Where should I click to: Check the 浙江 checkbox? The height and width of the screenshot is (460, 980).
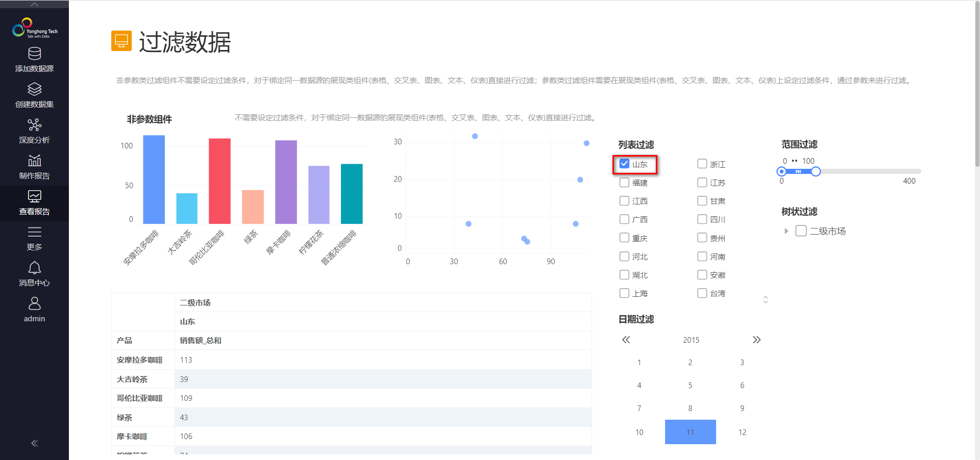coord(702,164)
